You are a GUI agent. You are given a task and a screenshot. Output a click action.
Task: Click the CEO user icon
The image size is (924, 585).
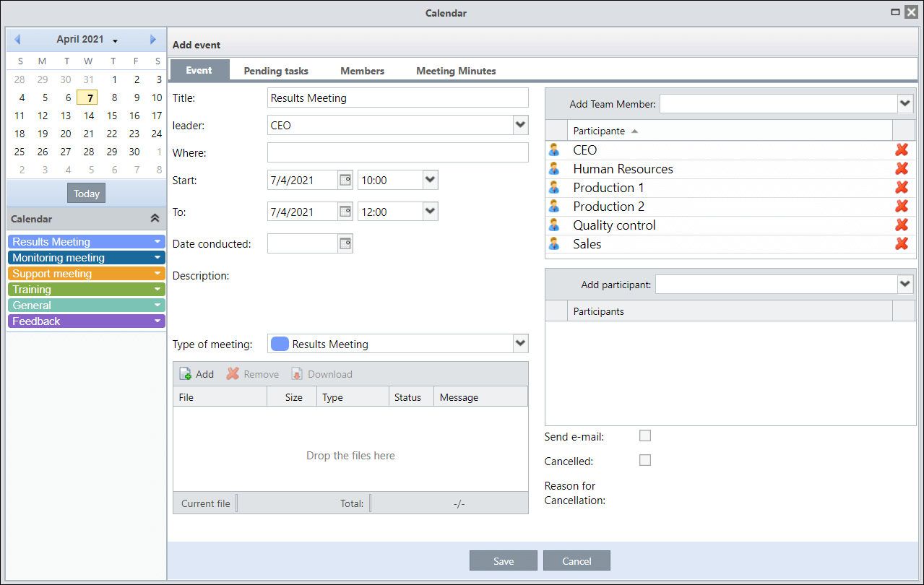coord(554,150)
